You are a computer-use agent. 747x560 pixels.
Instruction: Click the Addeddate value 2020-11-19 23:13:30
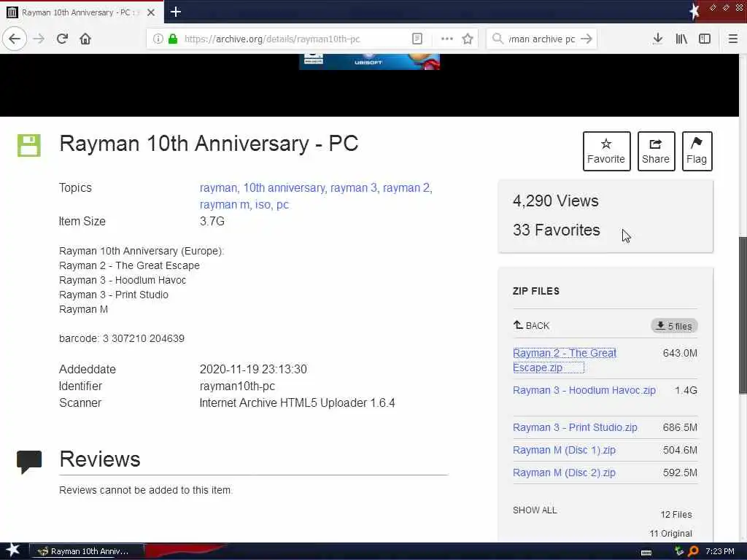tap(253, 369)
